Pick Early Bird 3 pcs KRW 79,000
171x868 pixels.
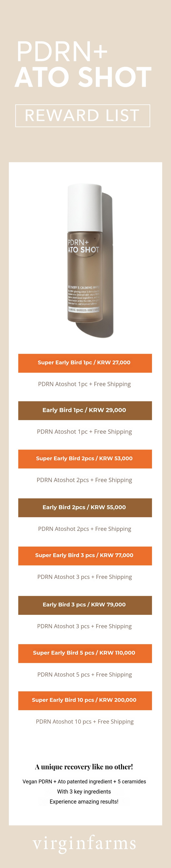point(85,605)
